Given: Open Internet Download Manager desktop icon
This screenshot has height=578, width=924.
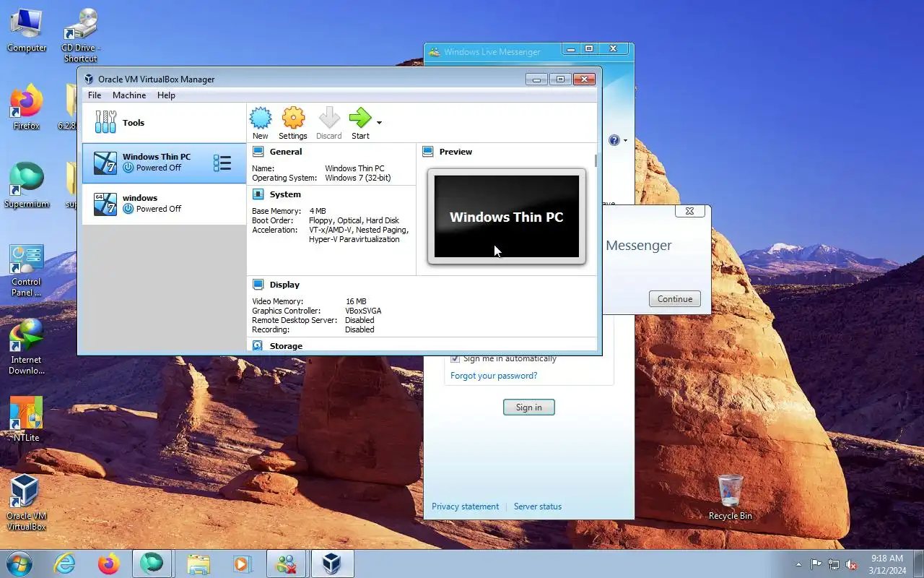Looking at the screenshot, I should pos(27,348).
